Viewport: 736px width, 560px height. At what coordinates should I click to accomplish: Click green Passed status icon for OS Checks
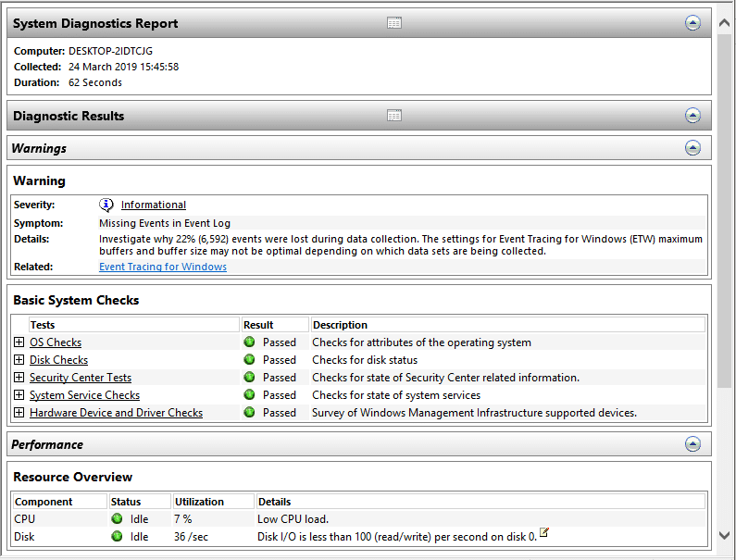250,342
